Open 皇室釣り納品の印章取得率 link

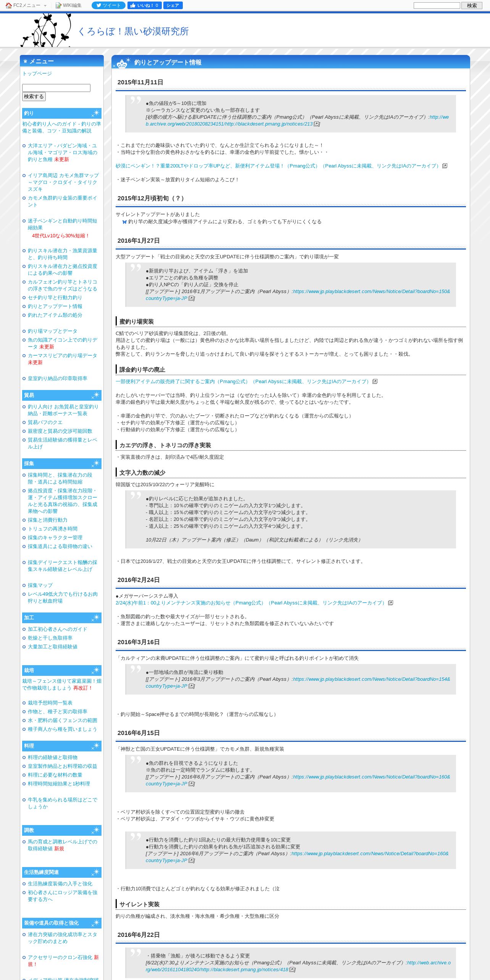pyautogui.click(x=58, y=378)
